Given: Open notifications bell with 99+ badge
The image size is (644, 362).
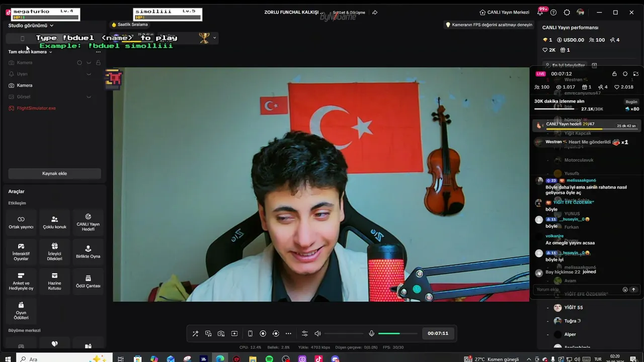Looking at the screenshot, I should coord(540,13).
